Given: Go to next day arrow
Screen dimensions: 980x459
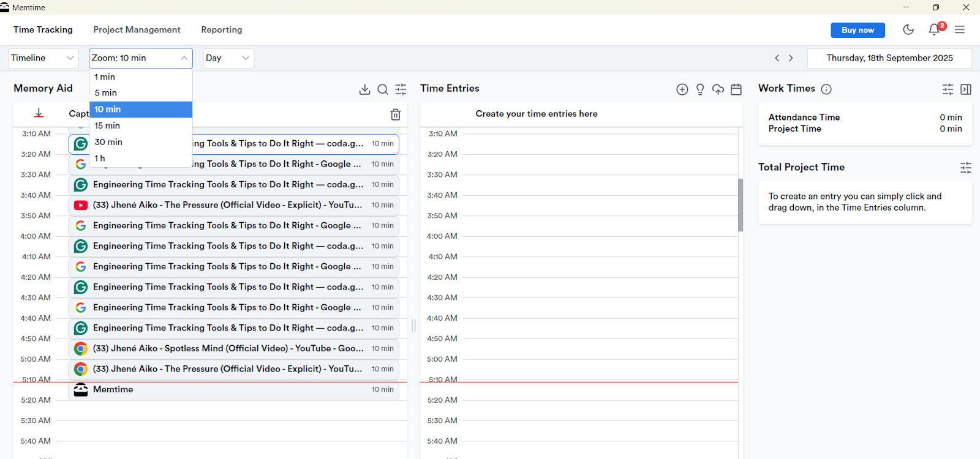Looking at the screenshot, I should (791, 58).
